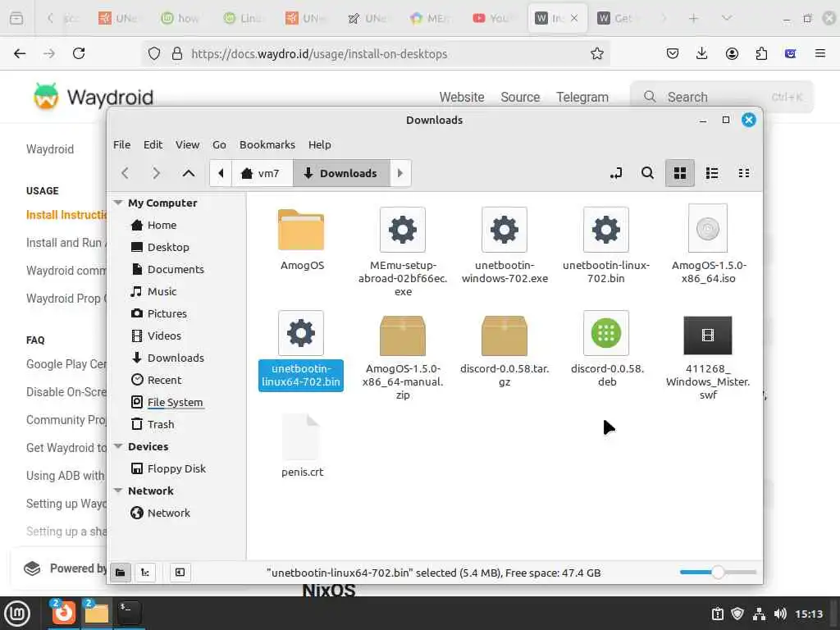Image resolution: width=840 pixels, height=630 pixels.
Task: Collapse the My Computer section
Action: [118, 203]
